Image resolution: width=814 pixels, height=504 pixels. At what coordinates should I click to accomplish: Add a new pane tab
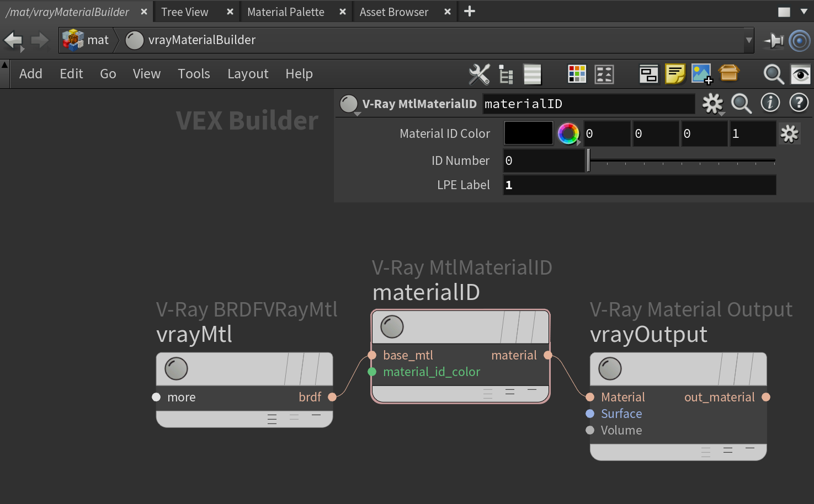[470, 11]
